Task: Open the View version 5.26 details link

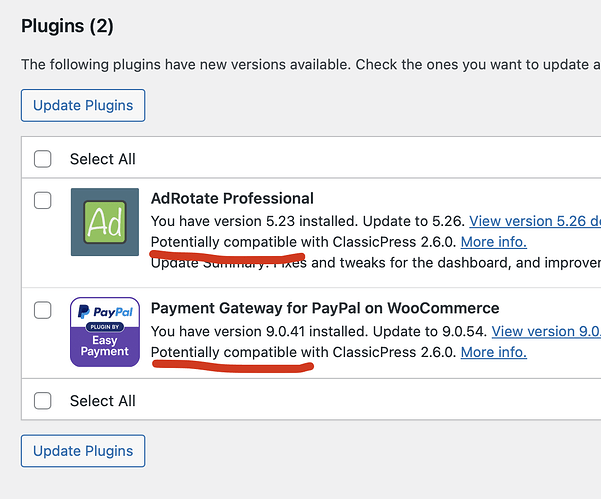Action: coord(534,220)
